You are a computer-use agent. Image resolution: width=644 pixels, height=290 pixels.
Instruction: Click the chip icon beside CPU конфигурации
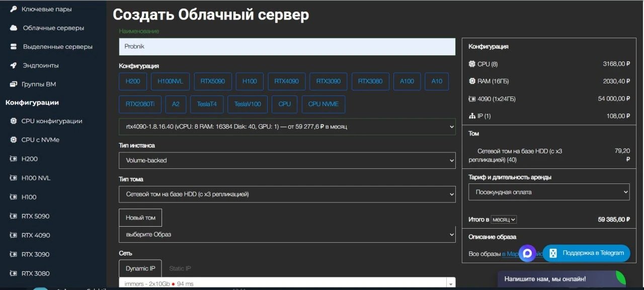(14, 121)
